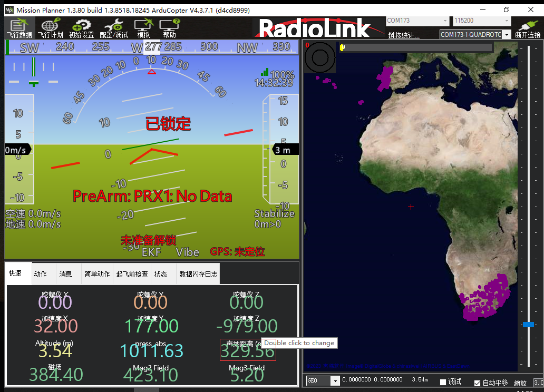Open the 飞行数据 (Flight Data) view
This screenshot has height=392, width=544.
click(x=20, y=27)
